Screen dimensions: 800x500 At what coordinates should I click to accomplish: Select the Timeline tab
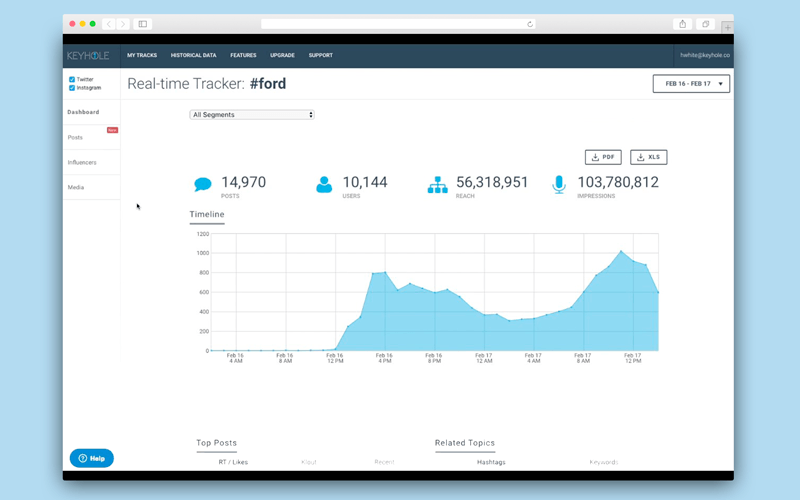click(207, 214)
